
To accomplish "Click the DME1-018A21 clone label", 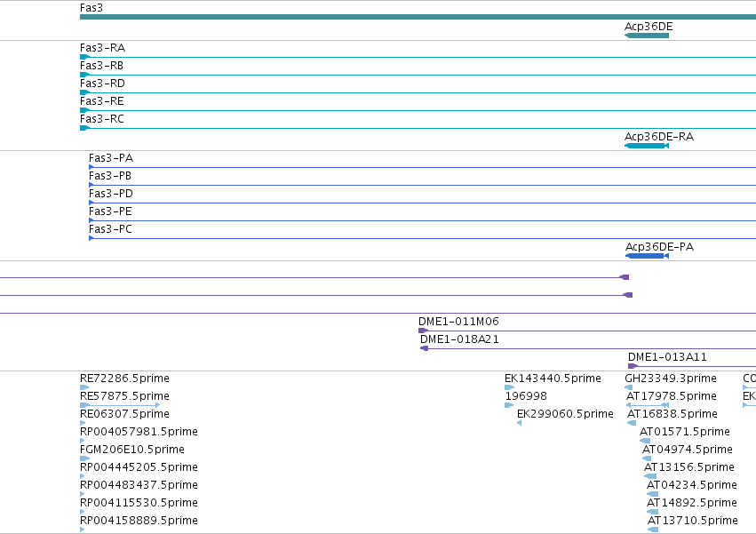I will click(459, 339).
